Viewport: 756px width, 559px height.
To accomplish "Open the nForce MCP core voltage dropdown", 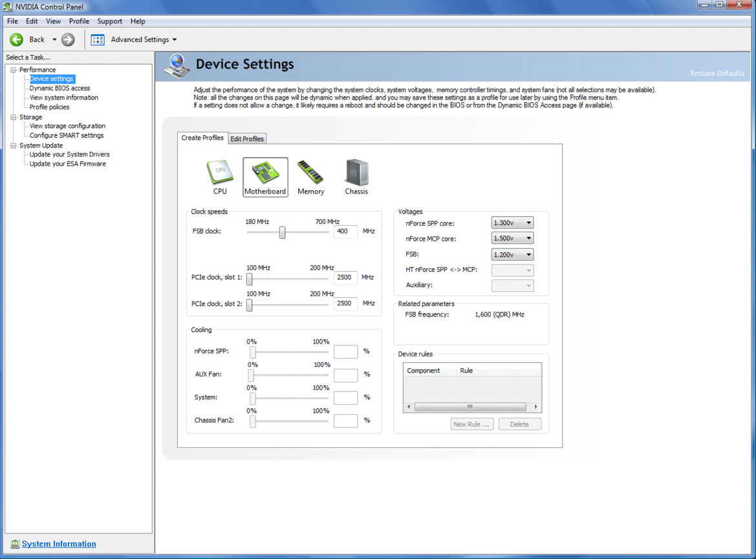I will (x=513, y=238).
